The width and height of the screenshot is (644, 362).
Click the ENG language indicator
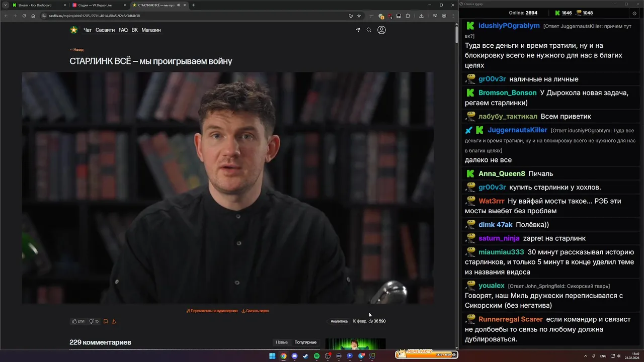point(603,356)
